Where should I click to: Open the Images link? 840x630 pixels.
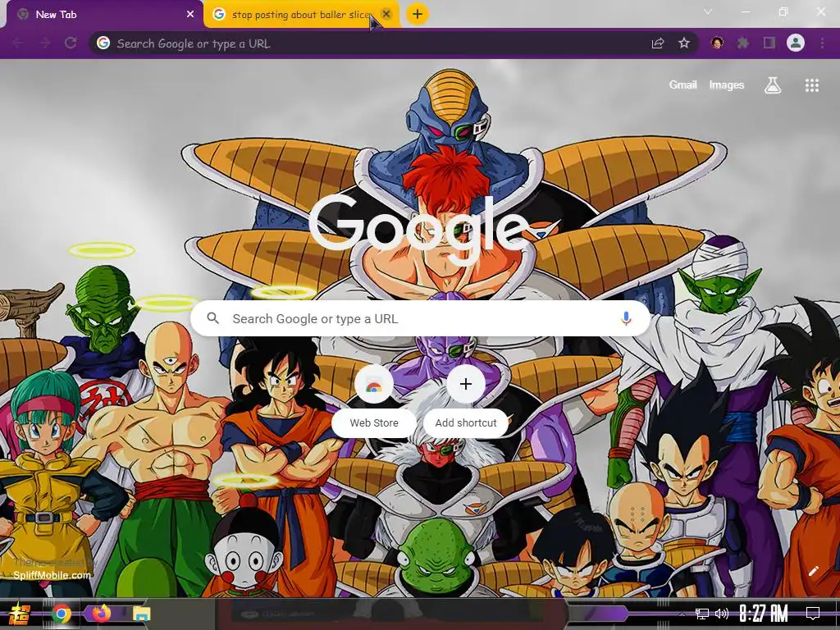[x=727, y=84]
